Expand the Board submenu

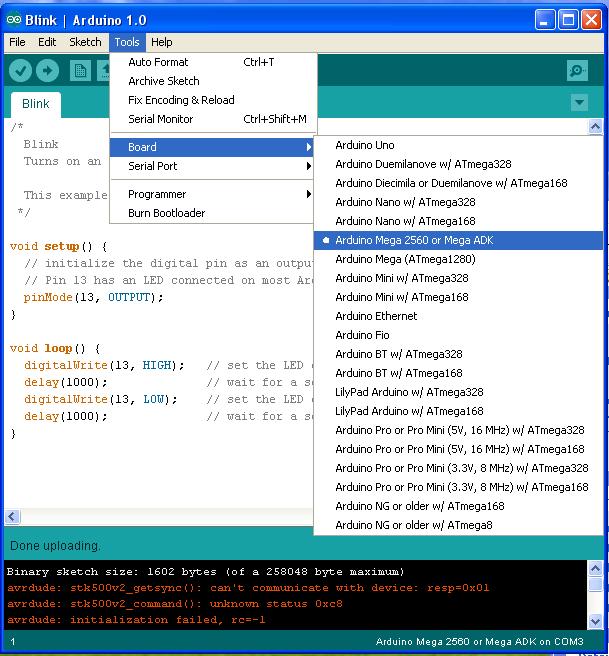[x=211, y=147]
